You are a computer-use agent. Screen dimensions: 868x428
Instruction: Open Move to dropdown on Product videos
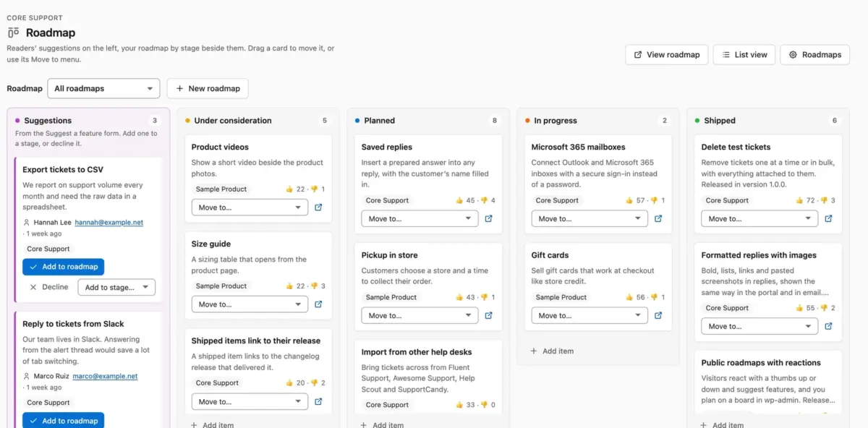(250, 207)
